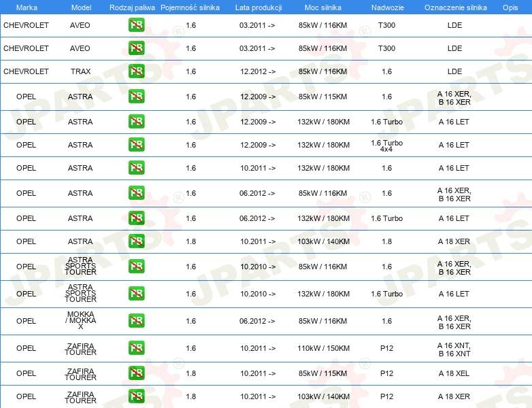Click the Marka column header
532x408 pixels.
[x=27, y=7]
